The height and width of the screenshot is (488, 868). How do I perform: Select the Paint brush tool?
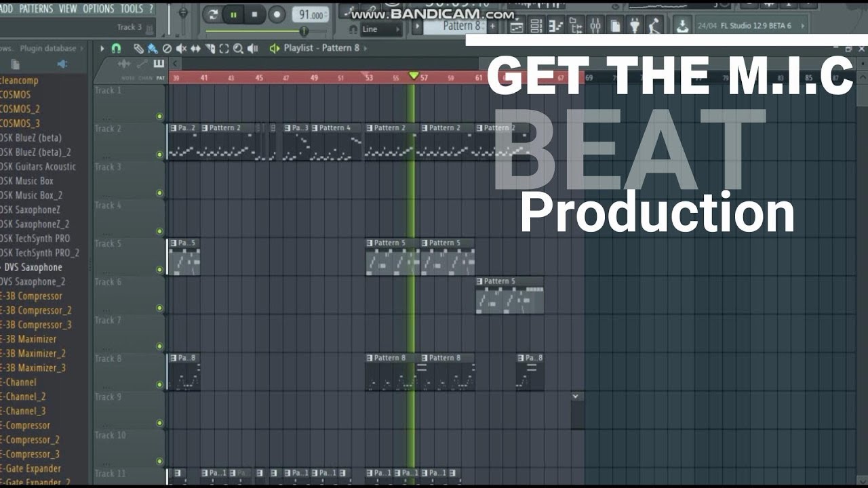(x=153, y=48)
